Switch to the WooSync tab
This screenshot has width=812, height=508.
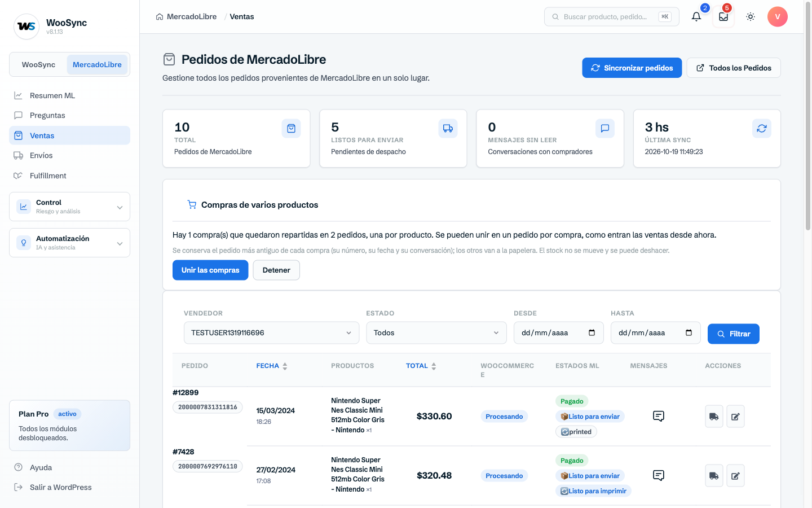(38, 64)
